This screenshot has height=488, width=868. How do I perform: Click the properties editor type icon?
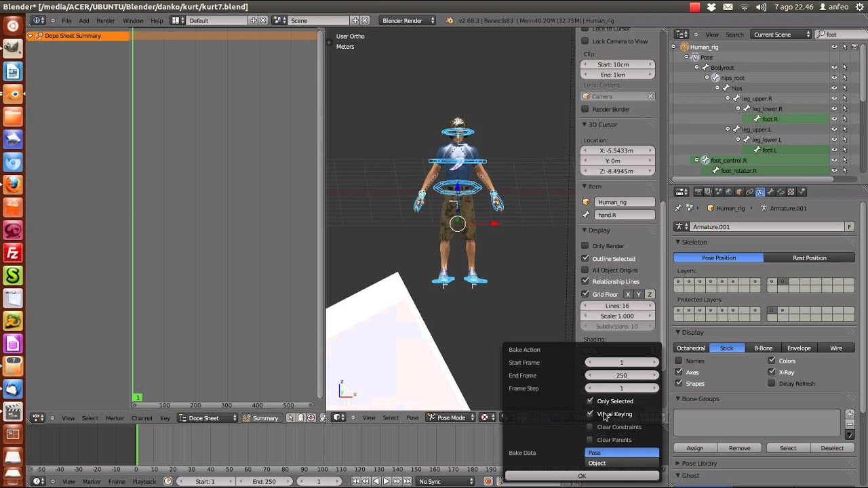[x=682, y=192]
